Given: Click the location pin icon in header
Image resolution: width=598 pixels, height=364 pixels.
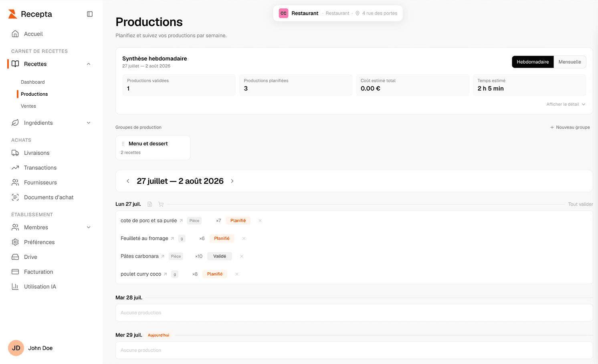Looking at the screenshot, I should pos(358,13).
